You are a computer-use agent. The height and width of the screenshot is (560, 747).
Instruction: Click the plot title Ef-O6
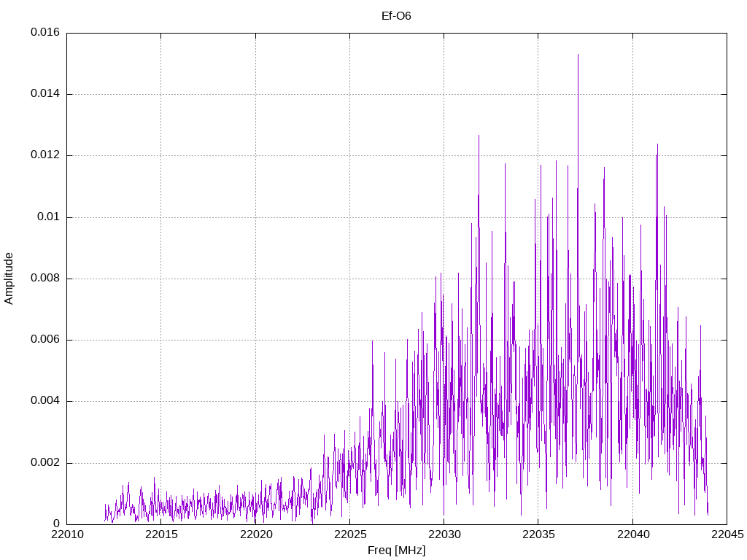click(396, 16)
